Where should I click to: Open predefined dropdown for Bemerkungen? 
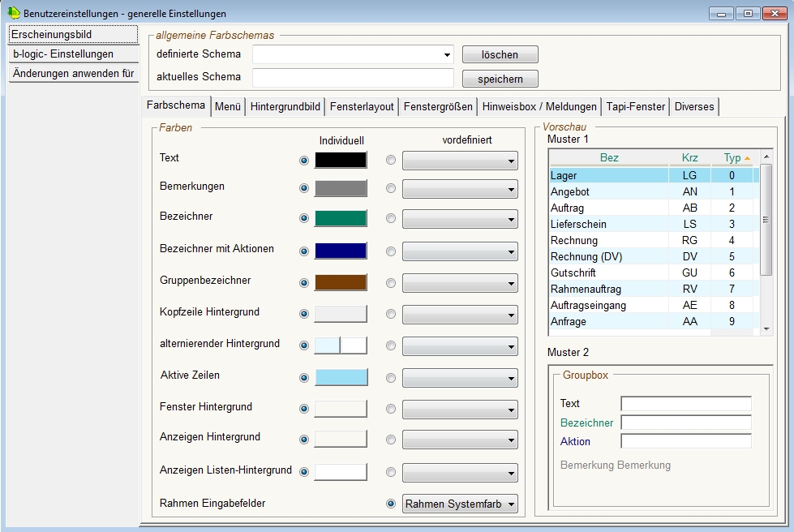click(x=460, y=189)
